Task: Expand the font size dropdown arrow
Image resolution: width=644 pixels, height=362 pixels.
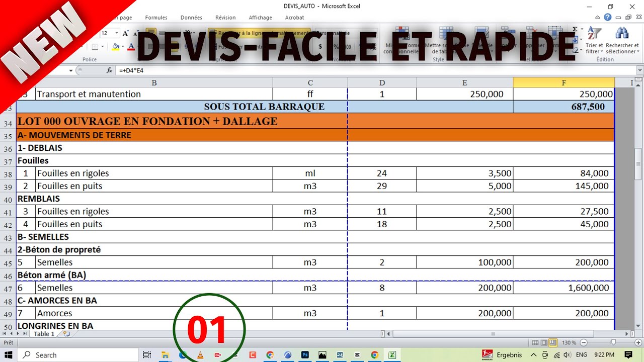Action: click(x=117, y=33)
